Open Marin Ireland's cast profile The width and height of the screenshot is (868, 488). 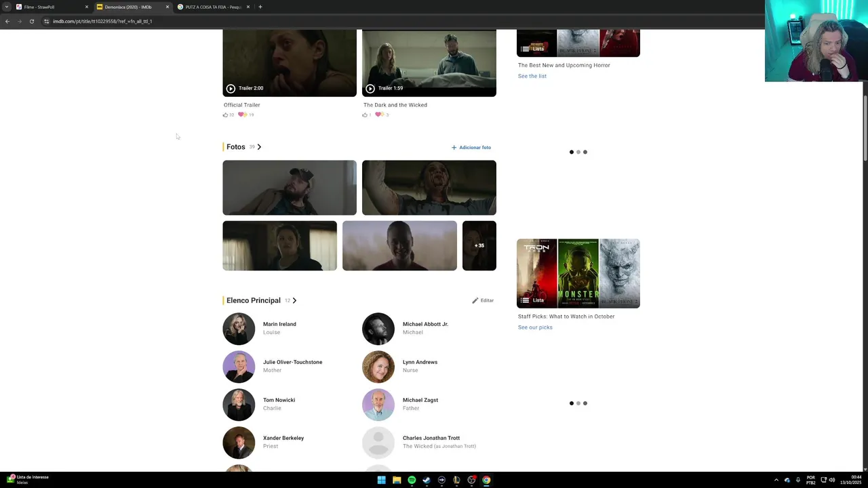[279, 324]
